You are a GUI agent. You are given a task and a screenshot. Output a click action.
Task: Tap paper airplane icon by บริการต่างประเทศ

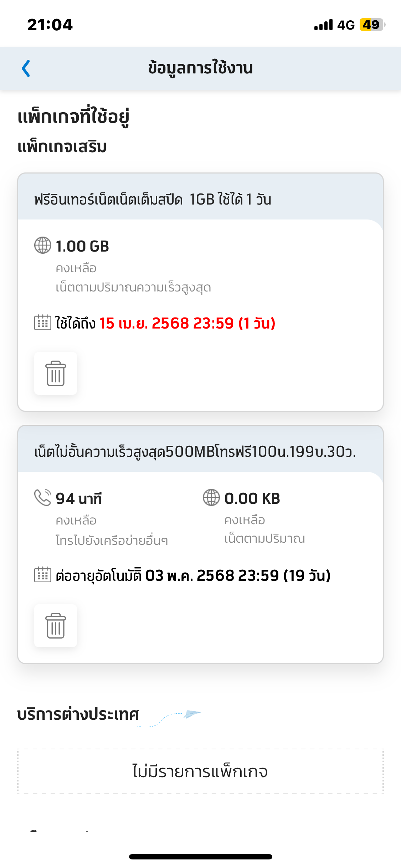tap(193, 714)
